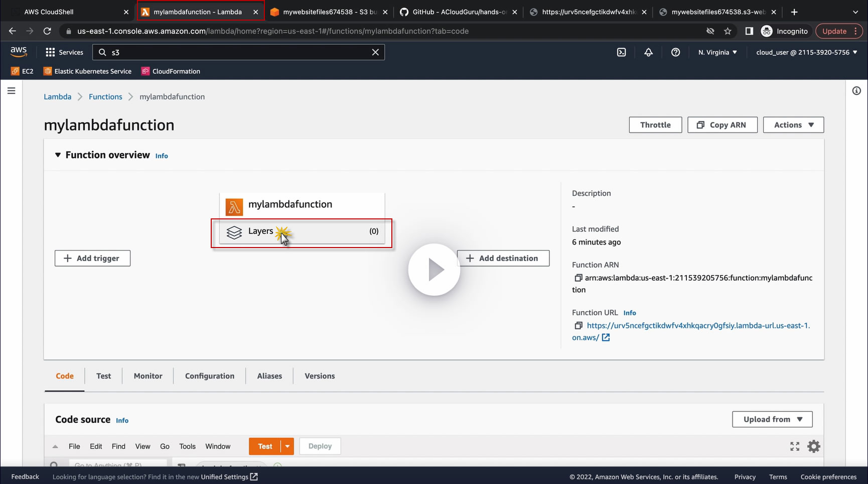
Task: Open the editor View menu
Action: click(x=142, y=446)
